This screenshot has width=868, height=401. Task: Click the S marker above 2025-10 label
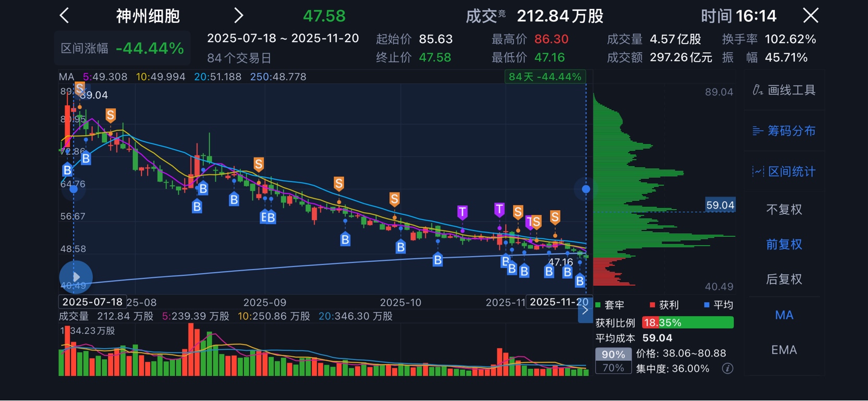pyautogui.click(x=395, y=199)
